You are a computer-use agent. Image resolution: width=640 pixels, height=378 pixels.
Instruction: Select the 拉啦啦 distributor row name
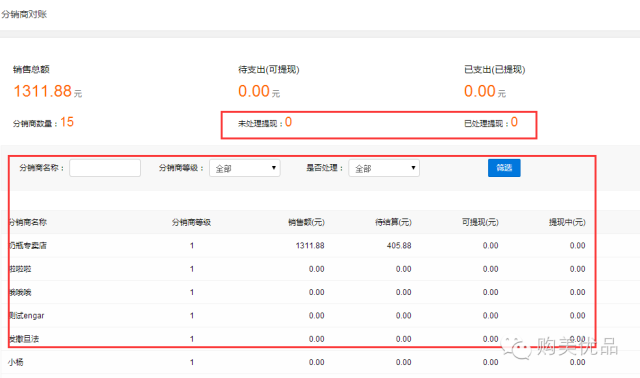[20, 269]
